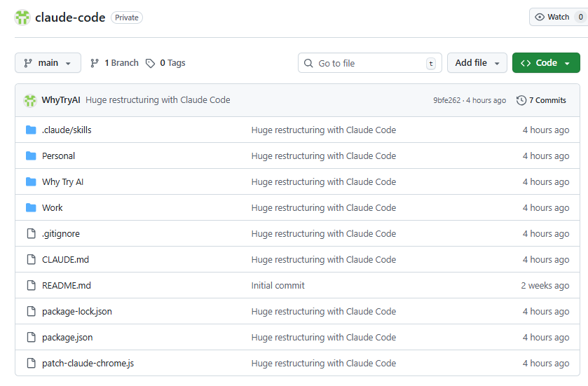Click the 2 weeks ago timestamp
Viewport: 588px width, 386px height.
point(545,286)
